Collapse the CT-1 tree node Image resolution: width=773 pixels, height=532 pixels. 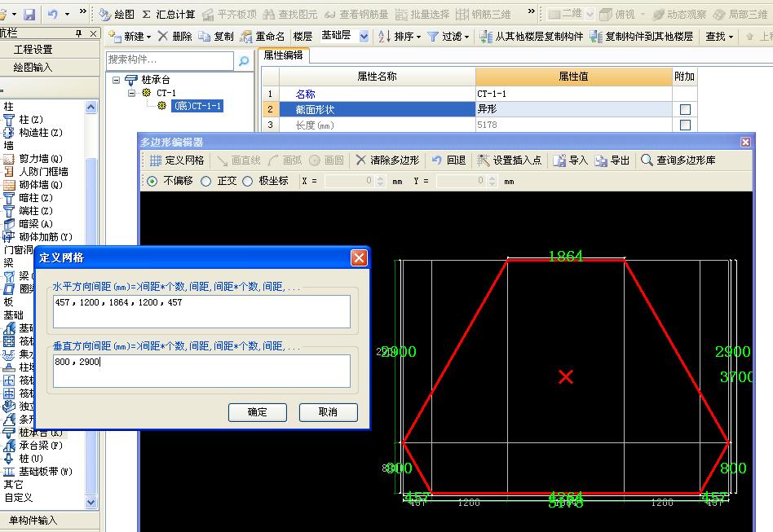click(131, 93)
